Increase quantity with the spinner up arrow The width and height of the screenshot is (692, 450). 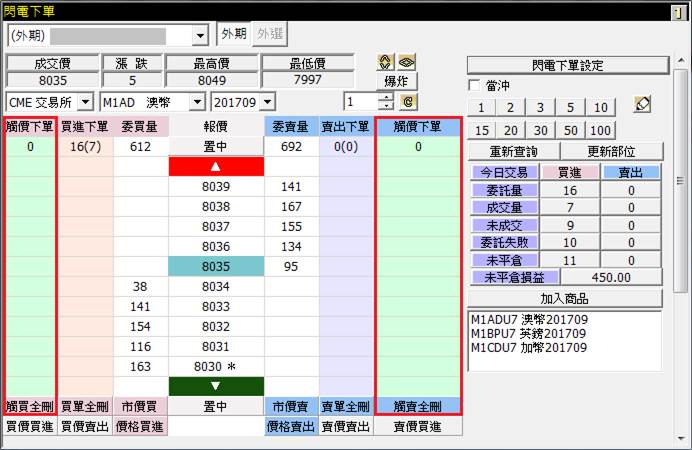click(386, 98)
